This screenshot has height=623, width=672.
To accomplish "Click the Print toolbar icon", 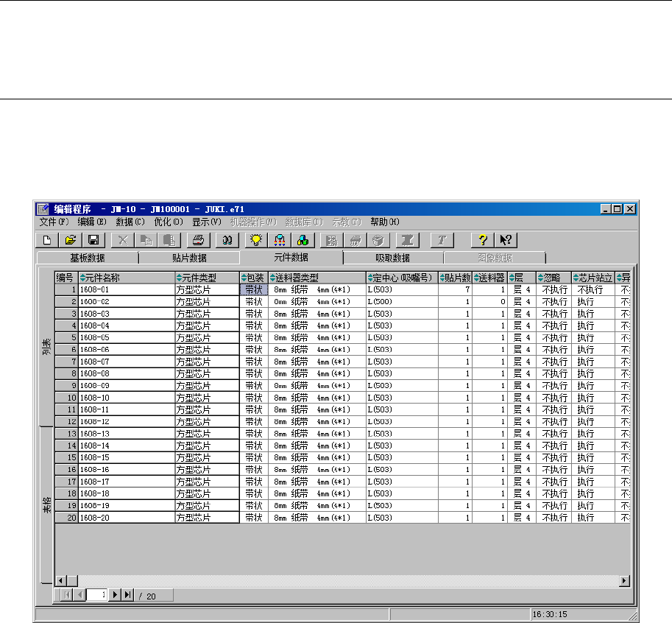I will (x=199, y=240).
